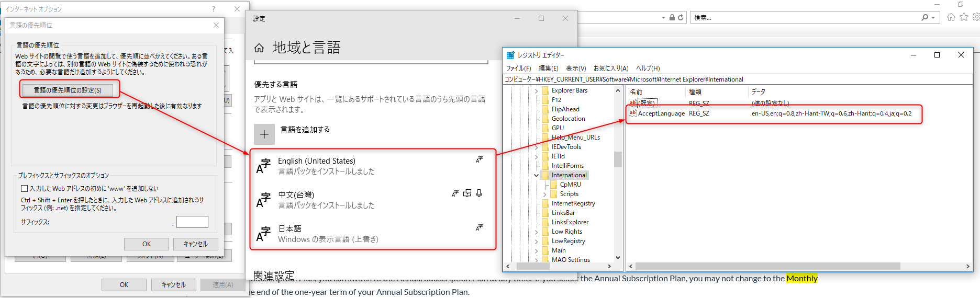
Task: Select the AcceptLanguage string value icon
Action: coord(632,113)
